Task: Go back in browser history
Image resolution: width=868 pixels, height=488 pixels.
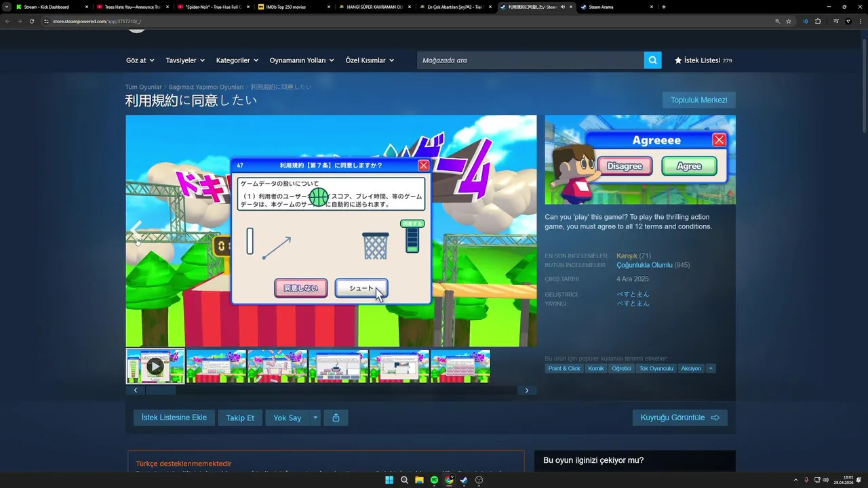Action: click(7, 21)
